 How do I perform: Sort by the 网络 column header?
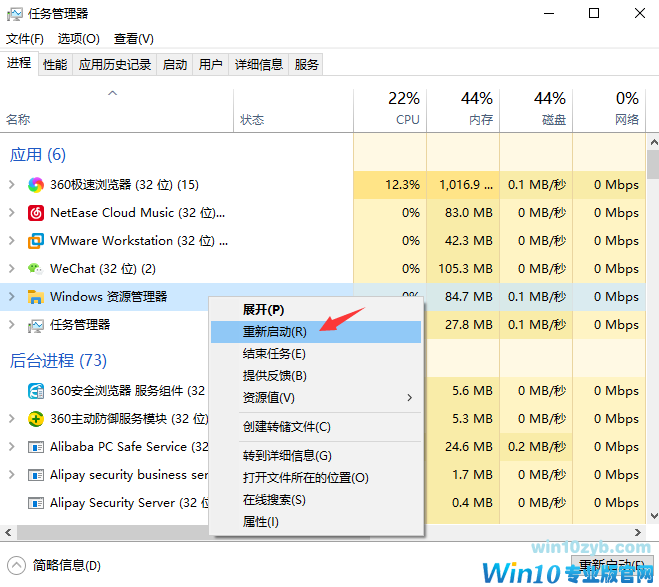[x=609, y=111]
